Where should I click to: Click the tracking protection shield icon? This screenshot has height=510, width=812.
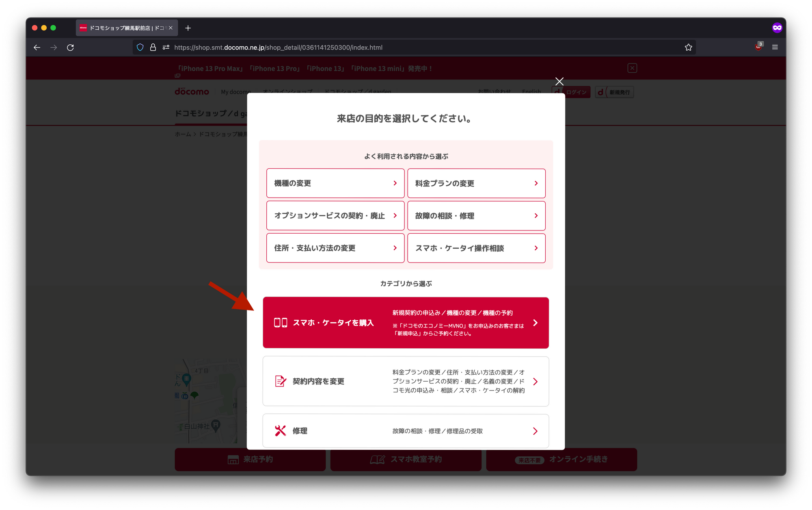coord(140,48)
